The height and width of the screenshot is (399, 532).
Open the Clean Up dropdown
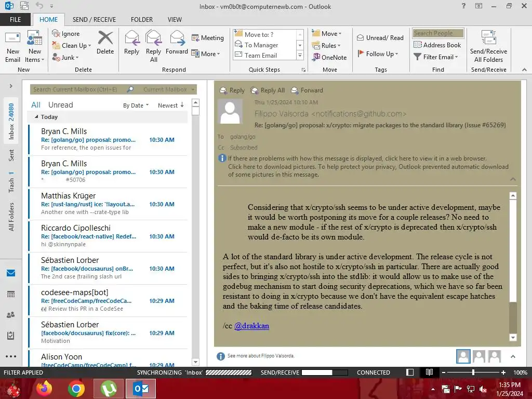pos(72,46)
